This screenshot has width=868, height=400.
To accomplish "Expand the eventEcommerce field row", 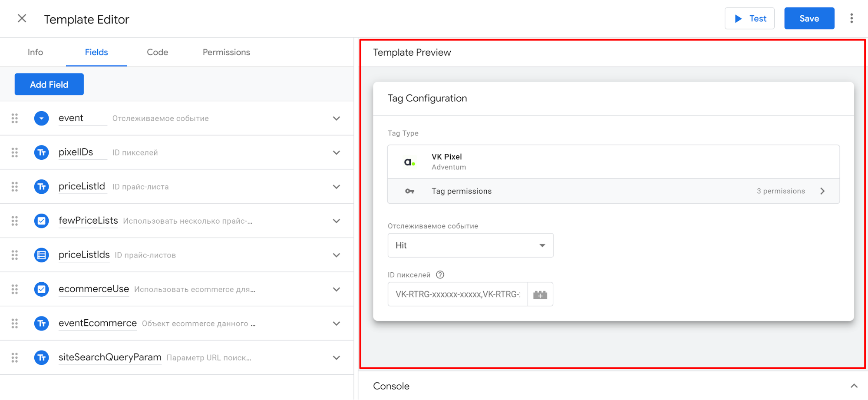I will pos(336,324).
